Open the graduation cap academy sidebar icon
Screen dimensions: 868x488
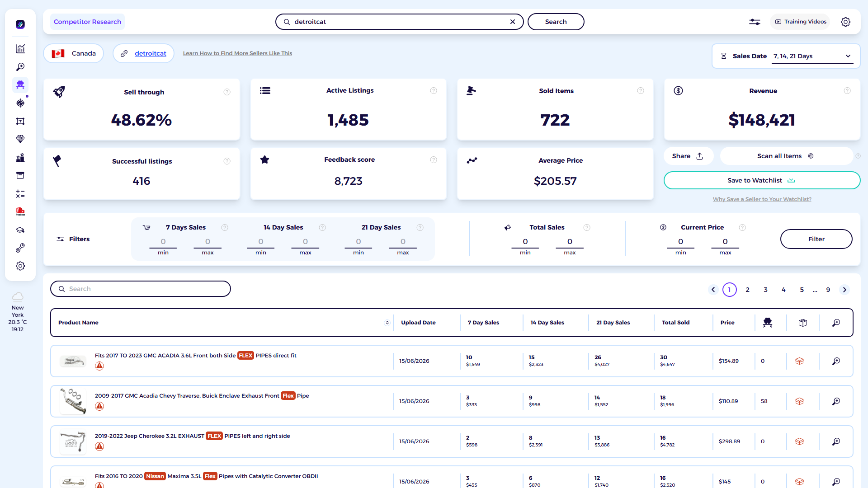(x=20, y=230)
